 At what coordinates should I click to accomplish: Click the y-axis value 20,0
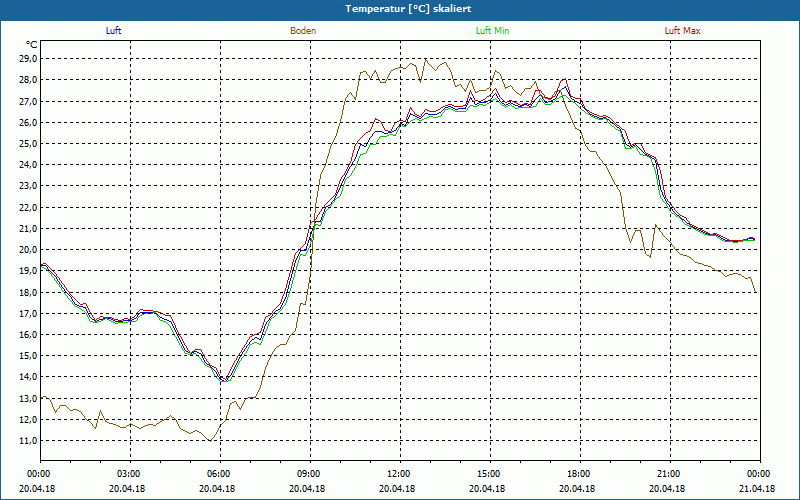[29, 249]
